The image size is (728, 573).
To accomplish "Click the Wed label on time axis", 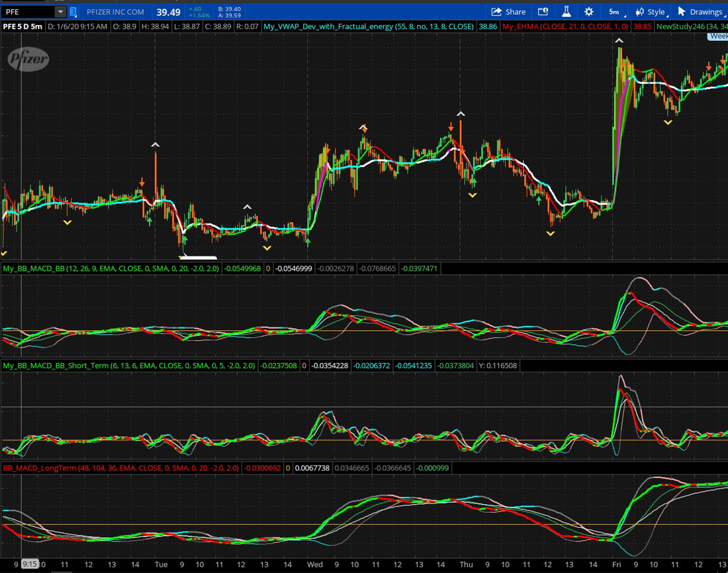I will (x=315, y=564).
